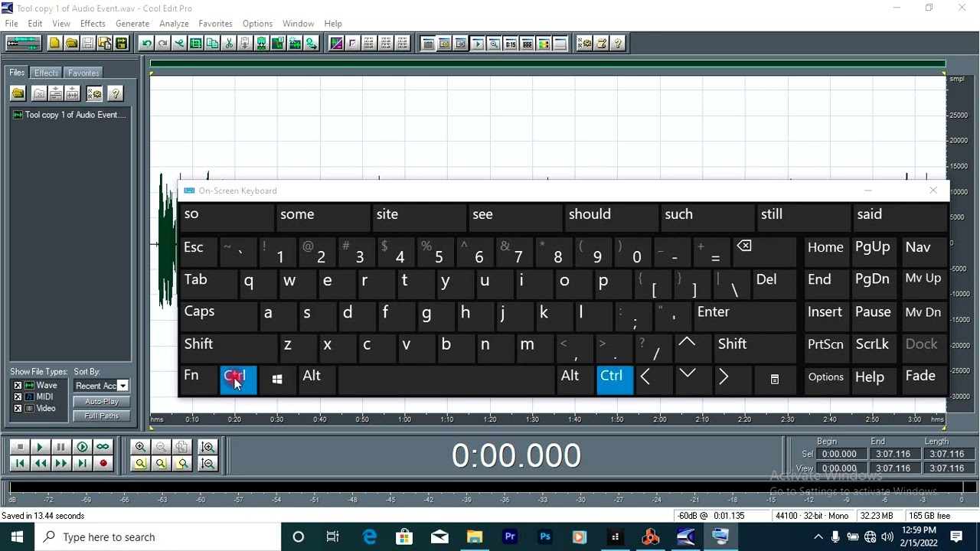Viewport: 980px width, 551px height.
Task: Start playback with Play button
Action: point(40,447)
